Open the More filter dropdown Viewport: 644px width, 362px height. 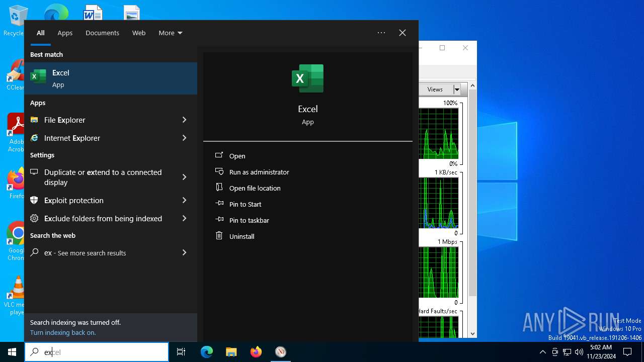[x=171, y=33]
